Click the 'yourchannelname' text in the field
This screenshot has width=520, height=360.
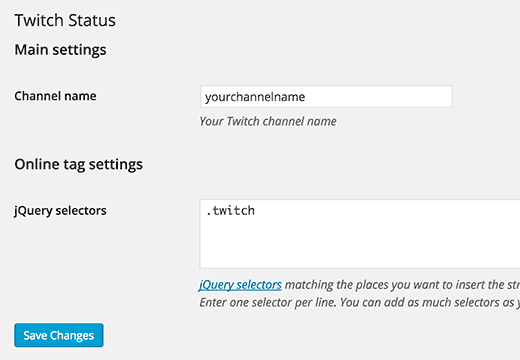pos(255,97)
